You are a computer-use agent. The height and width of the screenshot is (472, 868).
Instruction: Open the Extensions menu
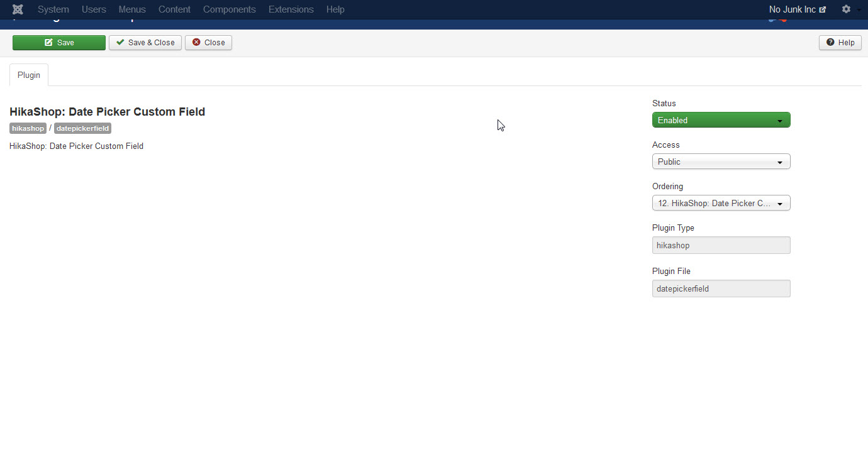[x=291, y=9]
